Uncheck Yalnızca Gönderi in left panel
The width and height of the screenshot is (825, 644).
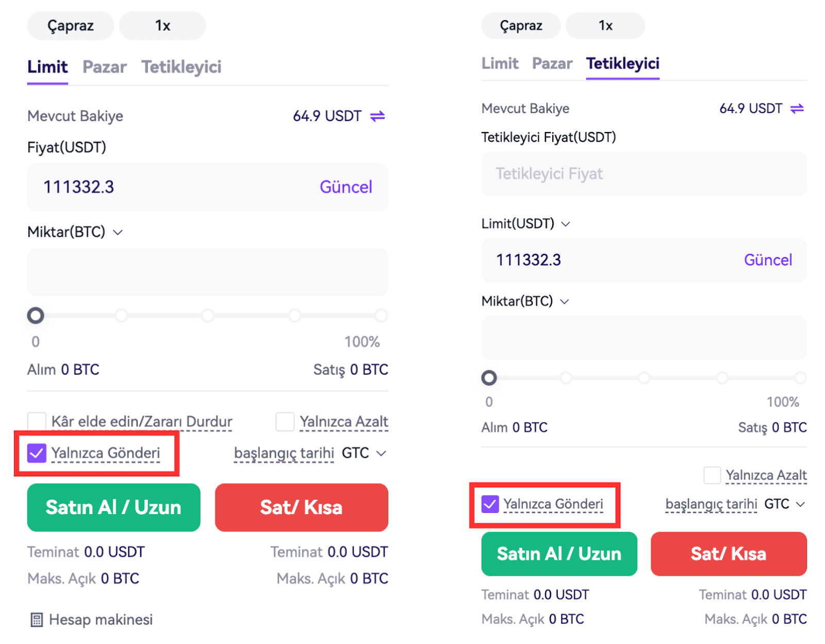point(37,453)
